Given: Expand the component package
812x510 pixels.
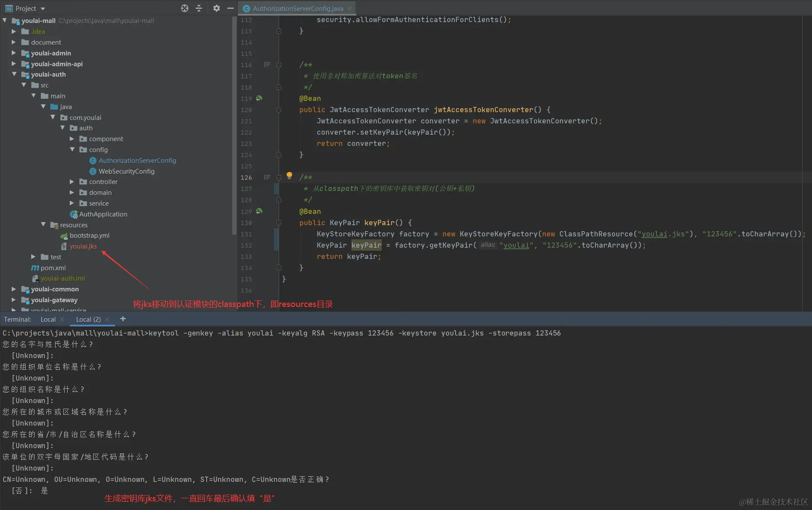Looking at the screenshot, I should [72, 139].
